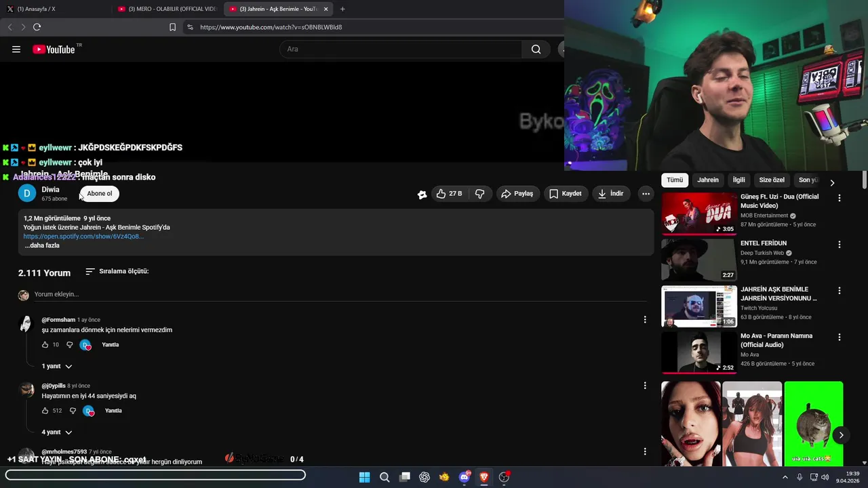Viewport: 868px width, 488px height.
Task: Open options for 'ENTEL FERİDUN' video
Action: (840, 244)
